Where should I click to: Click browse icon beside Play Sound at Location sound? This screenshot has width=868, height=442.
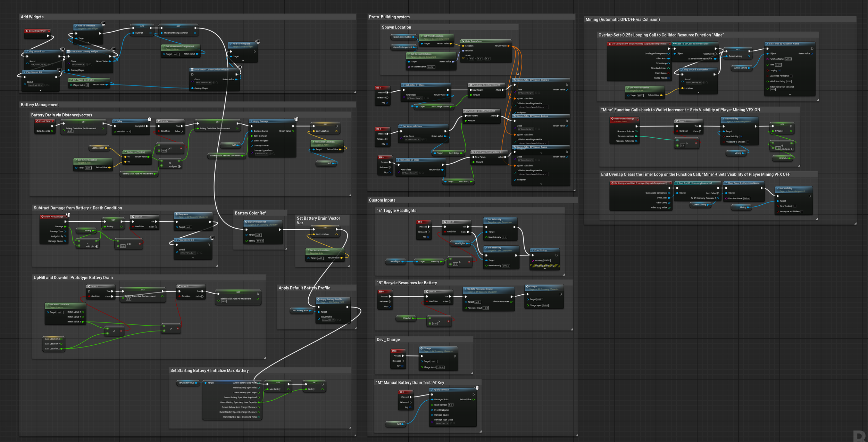[706, 83]
